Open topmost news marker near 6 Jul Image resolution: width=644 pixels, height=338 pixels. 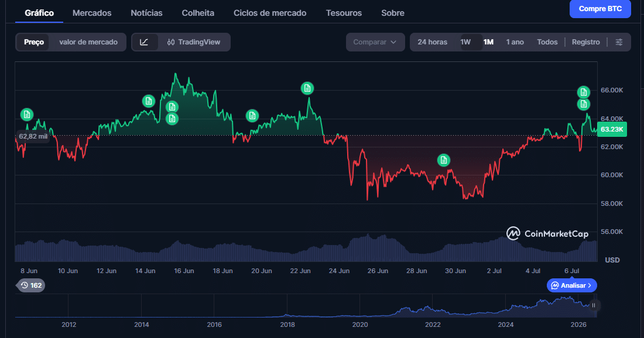click(584, 92)
